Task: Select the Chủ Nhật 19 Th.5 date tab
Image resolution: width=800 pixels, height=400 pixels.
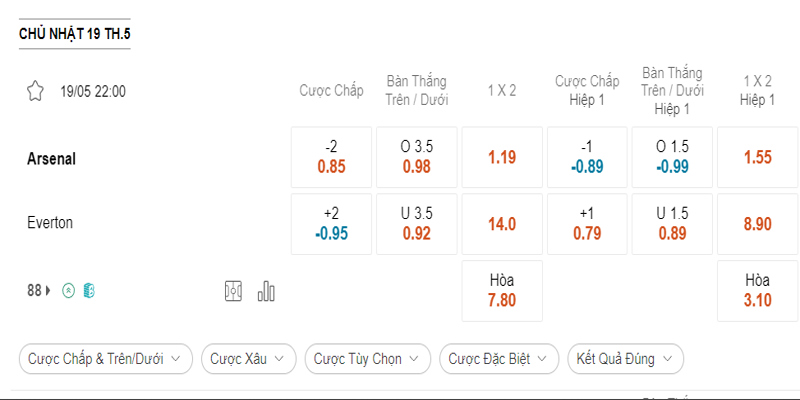Action: [75, 35]
